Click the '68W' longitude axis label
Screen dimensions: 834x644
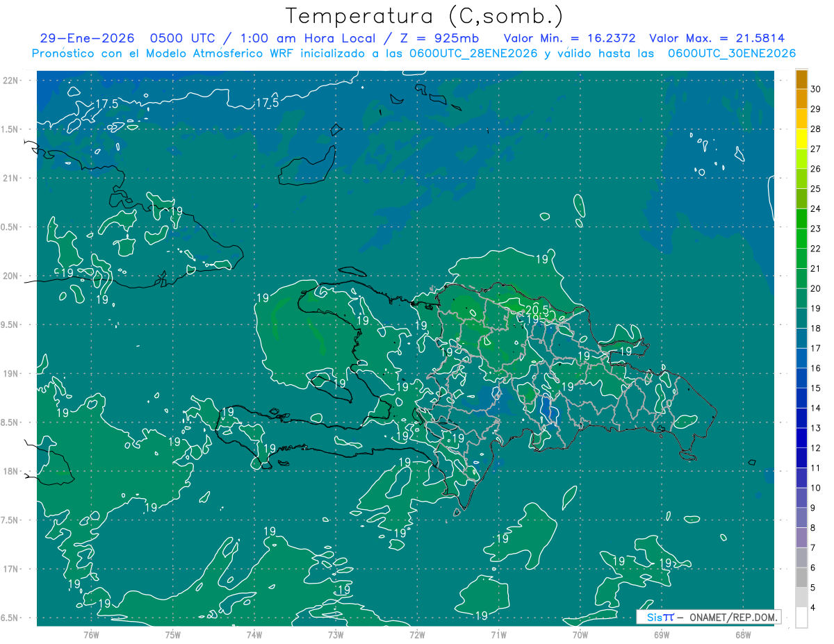click(743, 635)
